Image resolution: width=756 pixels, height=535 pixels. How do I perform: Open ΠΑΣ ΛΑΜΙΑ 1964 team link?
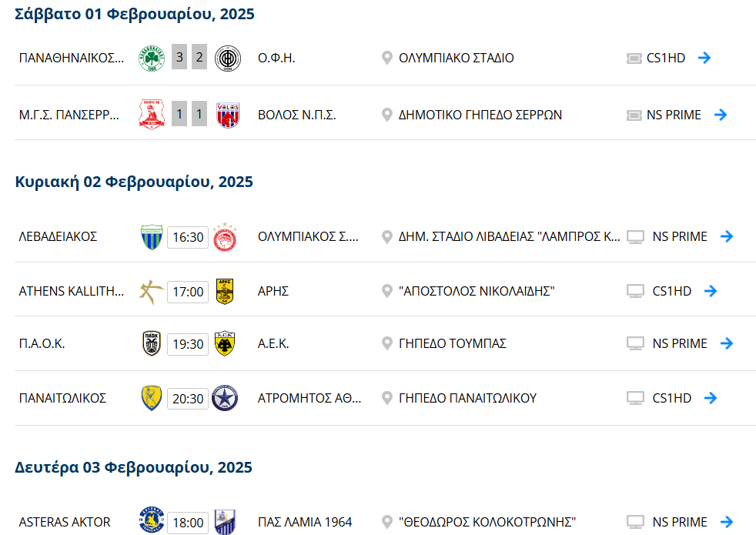[305, 522]
